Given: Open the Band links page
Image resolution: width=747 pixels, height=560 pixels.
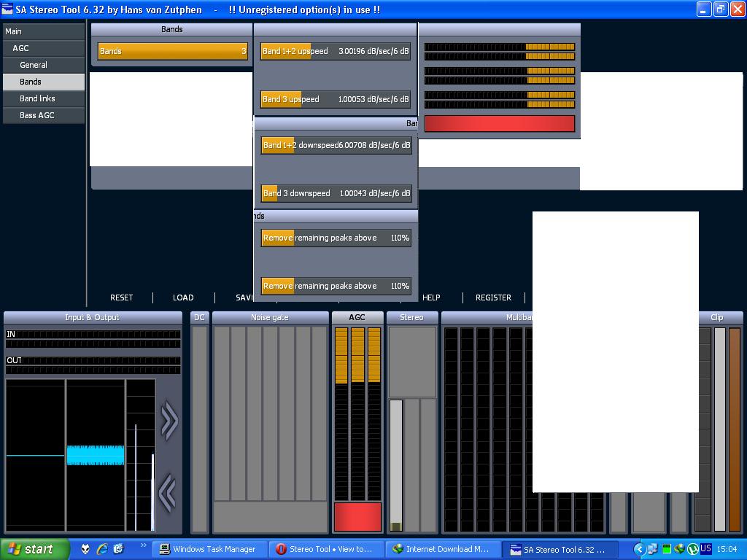Looking at the screenshot, I should (44, 98).
